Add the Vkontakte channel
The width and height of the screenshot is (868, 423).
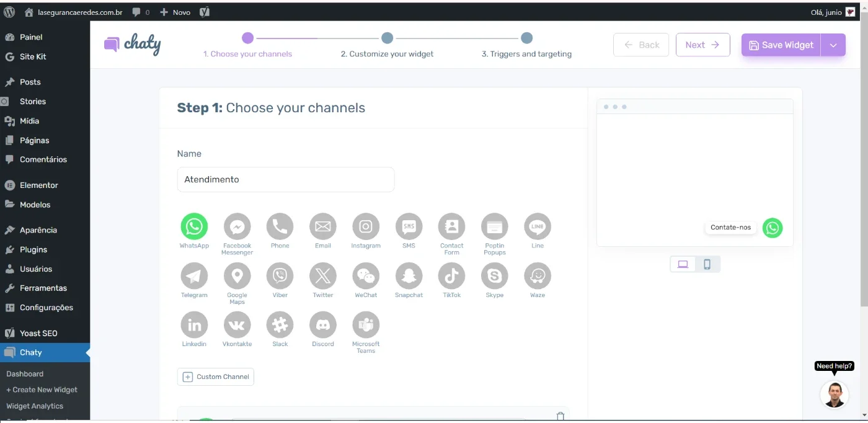(237, 324)
